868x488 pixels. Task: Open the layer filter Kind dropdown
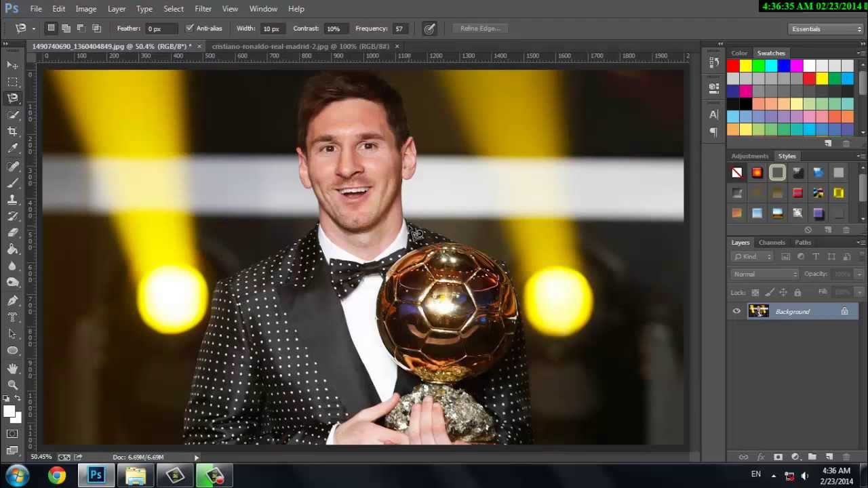point(752,256)
